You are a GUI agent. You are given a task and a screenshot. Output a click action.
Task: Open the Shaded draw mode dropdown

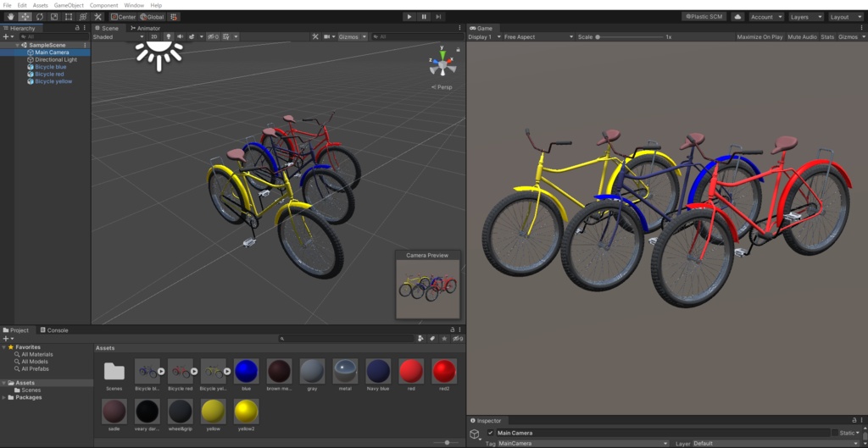pos(119,36)
